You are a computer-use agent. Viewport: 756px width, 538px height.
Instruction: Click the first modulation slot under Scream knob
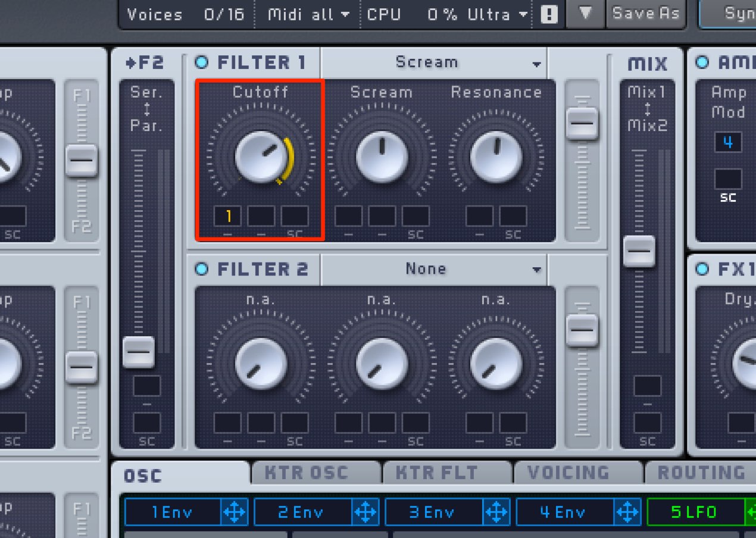(349, 217)
